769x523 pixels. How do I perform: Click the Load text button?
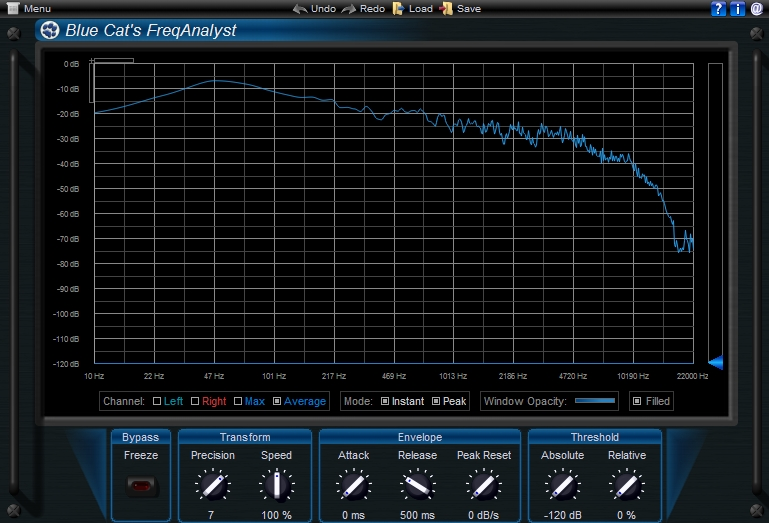pos(421,9)
